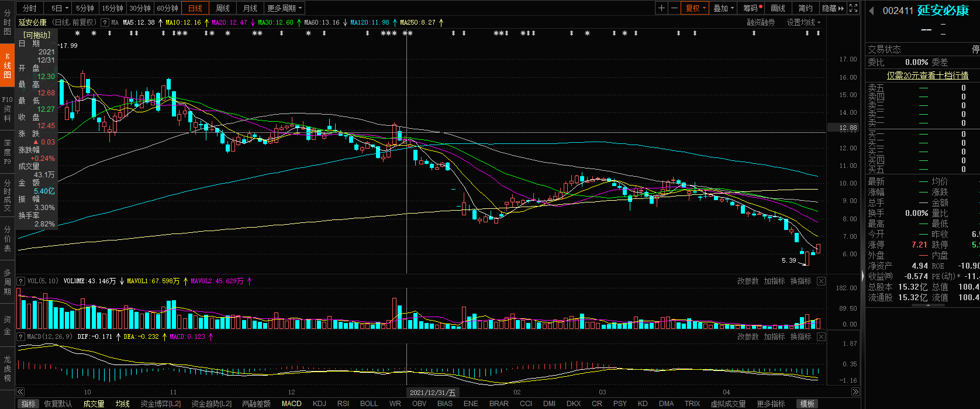Toggle the 画线 drawing tools
The image size is (980, 409).
[778, 8]
